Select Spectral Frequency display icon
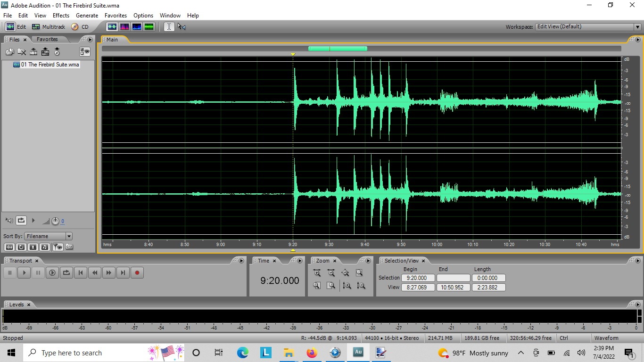 (124, 27)
